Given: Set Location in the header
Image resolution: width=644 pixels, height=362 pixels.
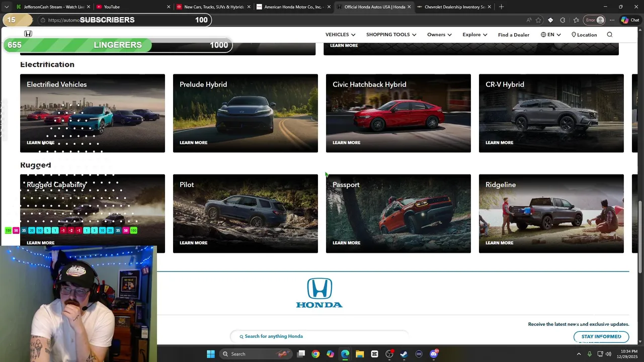Looking at the screenshot, I should tap(584, 35).
